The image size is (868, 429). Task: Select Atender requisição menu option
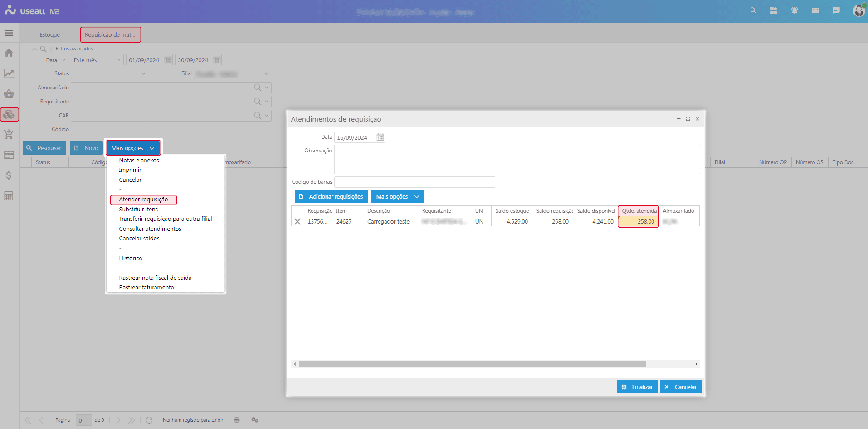[143, 200]
